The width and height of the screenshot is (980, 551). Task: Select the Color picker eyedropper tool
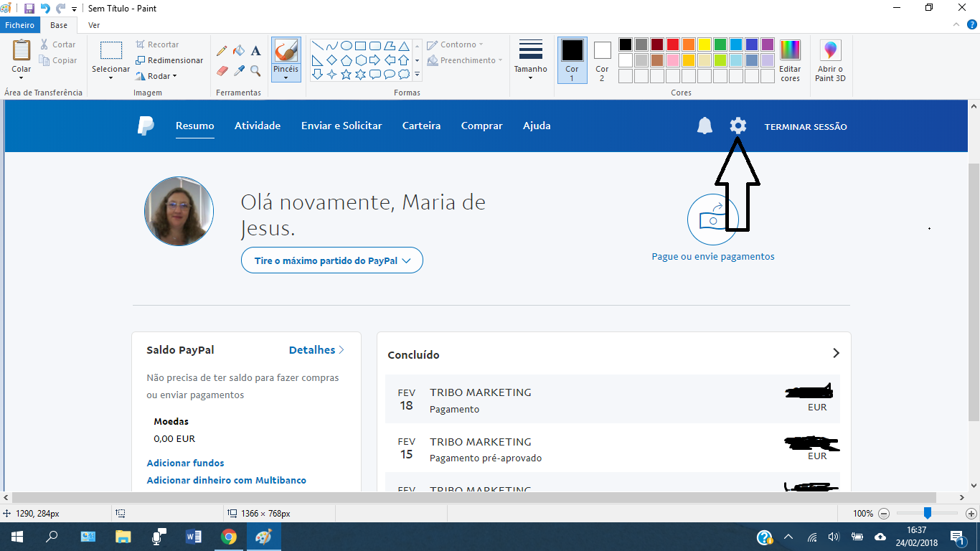[x=239, y=70]
